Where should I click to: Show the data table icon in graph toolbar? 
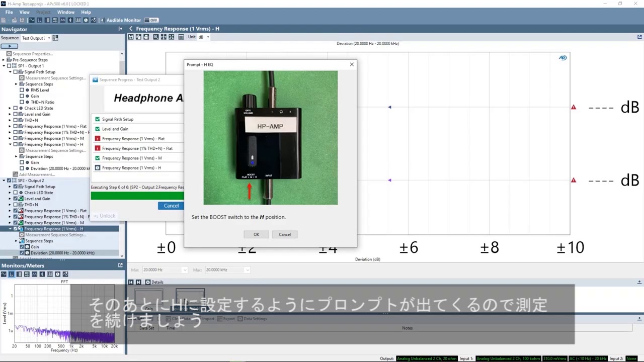coord(181,37)
